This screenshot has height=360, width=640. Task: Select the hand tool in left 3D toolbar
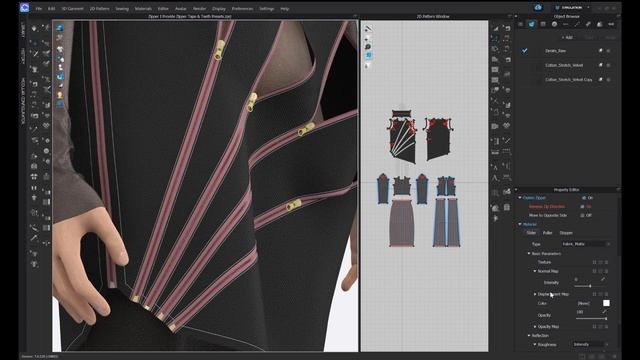pyautogui.click(x=34, y=29)
